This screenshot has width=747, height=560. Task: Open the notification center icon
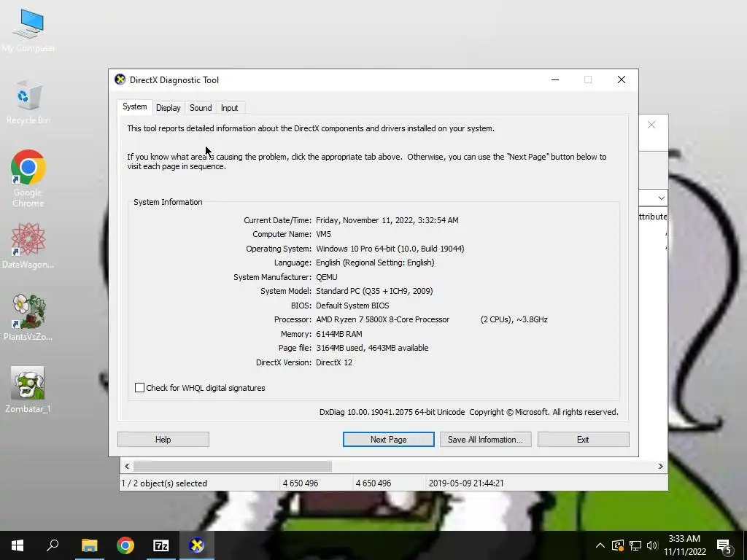click(724, 546)
